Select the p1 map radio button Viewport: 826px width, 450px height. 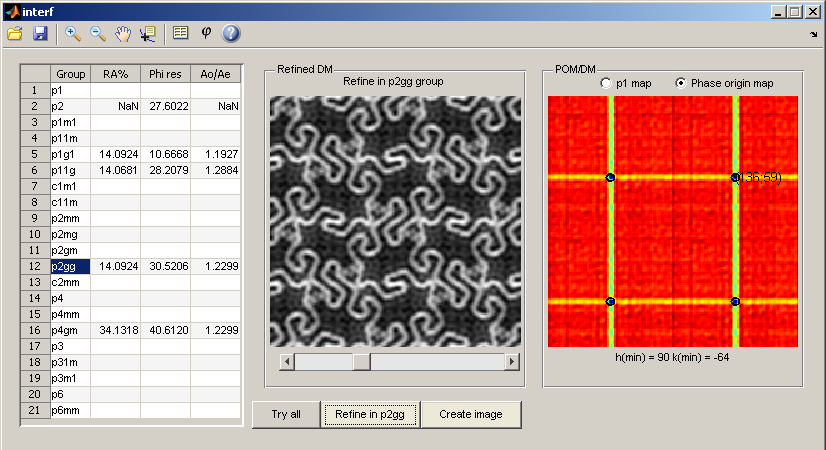pos(606,83)
